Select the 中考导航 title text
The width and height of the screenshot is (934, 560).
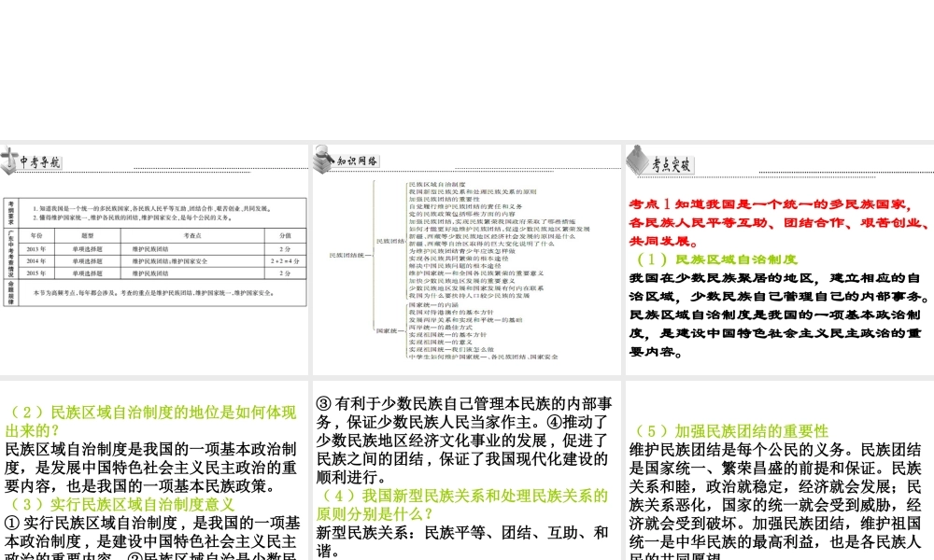point(40,162)
